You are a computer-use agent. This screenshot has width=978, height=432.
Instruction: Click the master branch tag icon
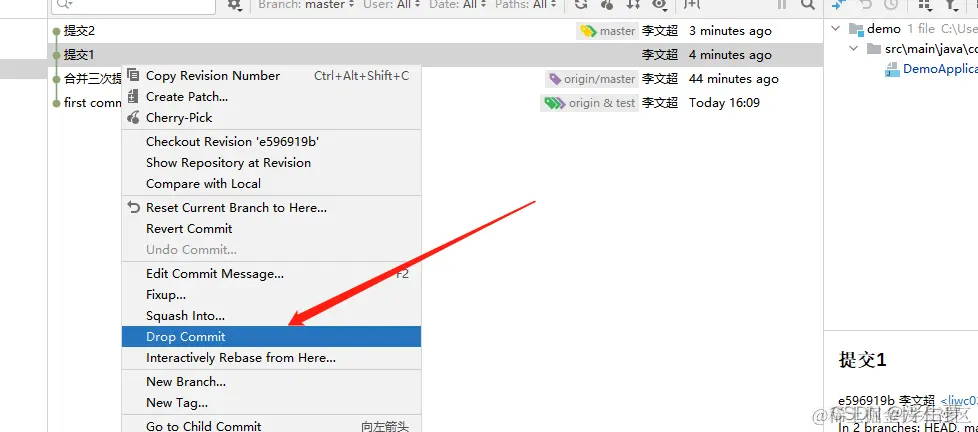point(588,31)
